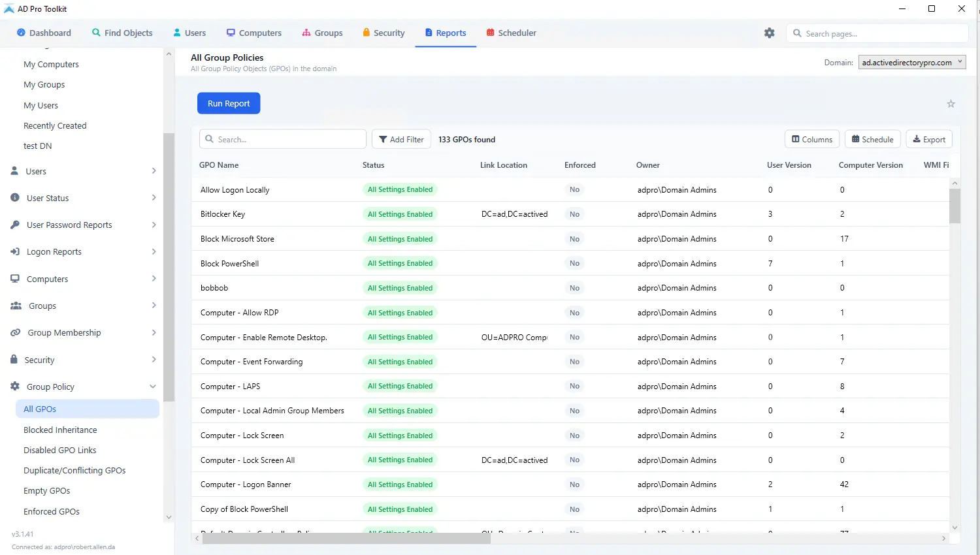This screenshot has height=555, width=980.
Task: Switch to the Computers tab
Action: tap(253, 33)
